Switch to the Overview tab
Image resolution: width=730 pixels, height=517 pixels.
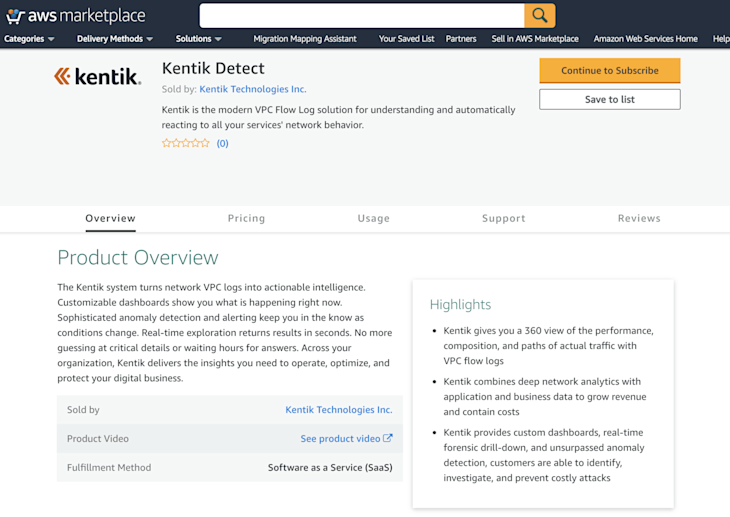[x=110, y=218]
